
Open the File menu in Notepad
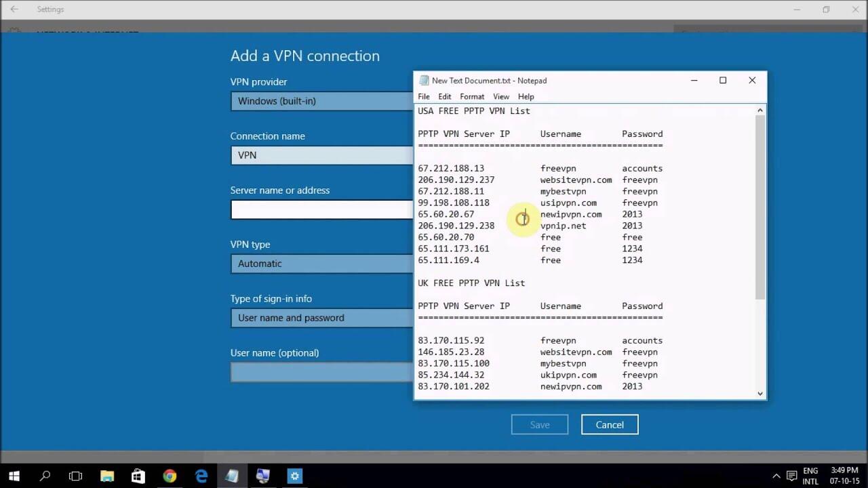424,96
